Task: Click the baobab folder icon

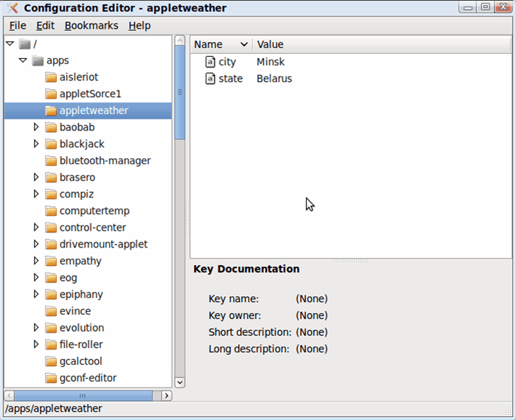Action: click(x=51, y=127)
